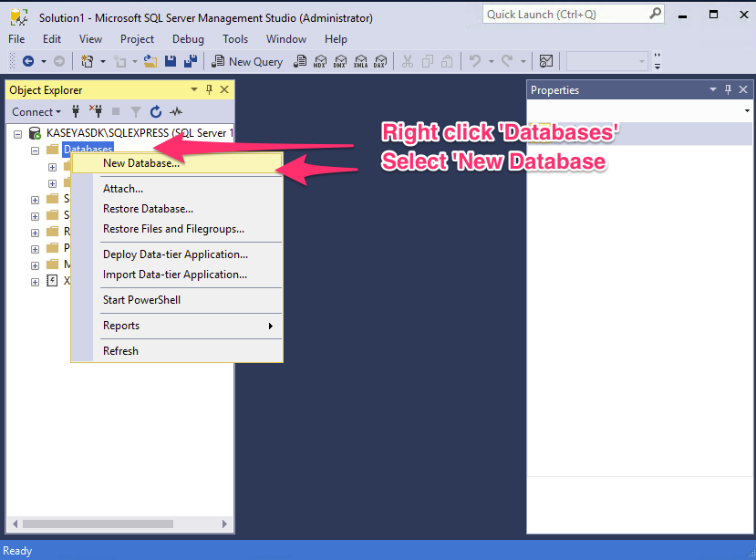Choose Import Data-tier Application...
Viewport: 756px width, 560px height.
tap(177, 275)
